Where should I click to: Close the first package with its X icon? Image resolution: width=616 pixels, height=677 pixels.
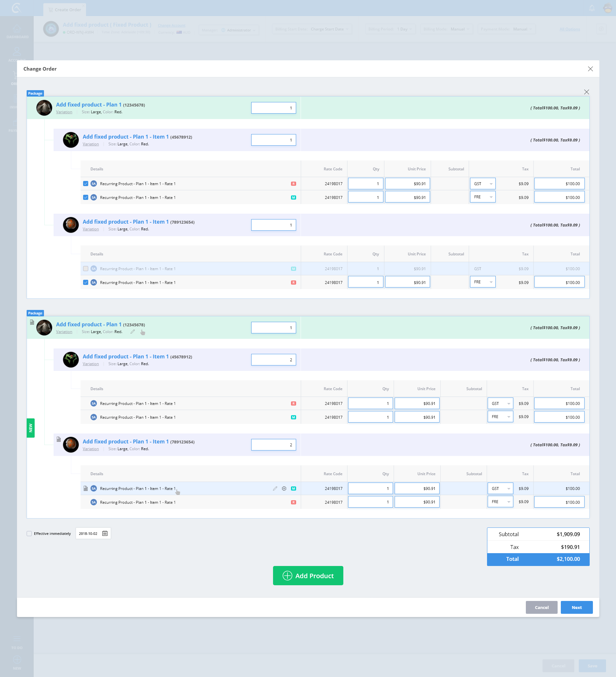[586, 92]
